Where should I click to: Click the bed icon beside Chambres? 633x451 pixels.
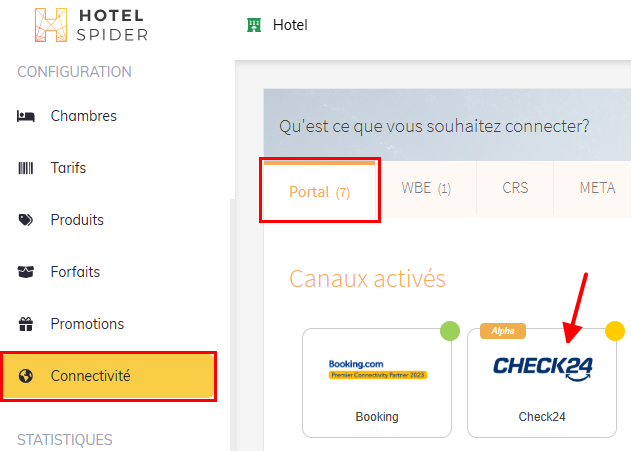(x=26, y=116)
